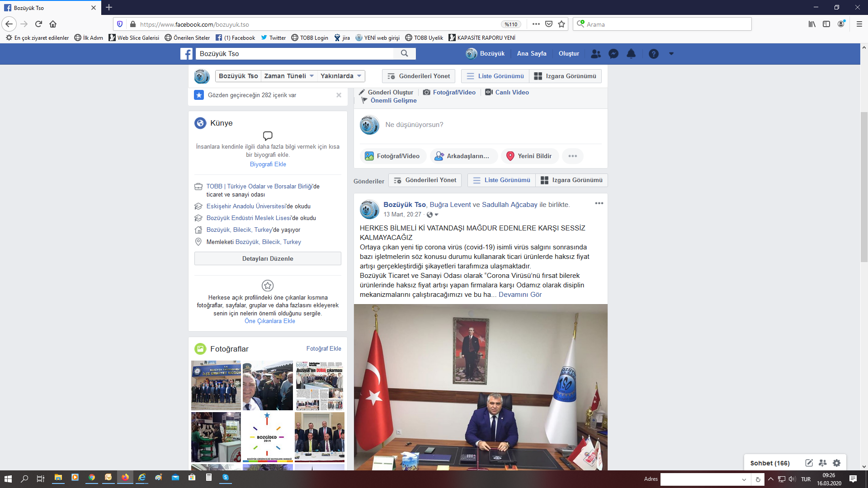This screenshot has width=868, height=488.
Task: Click Gönderileri Yönet in the top bar
Action: [x=419, y=76]
